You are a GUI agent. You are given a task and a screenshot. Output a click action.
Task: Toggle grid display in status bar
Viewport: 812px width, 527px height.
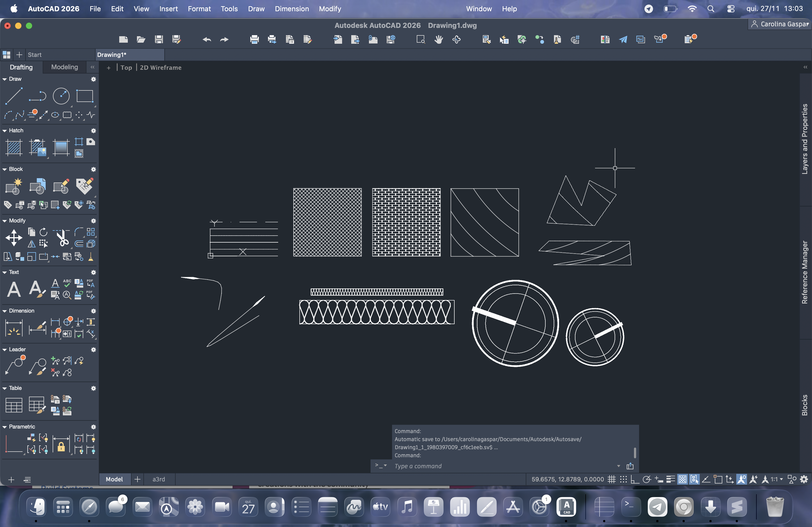[612, 479]
